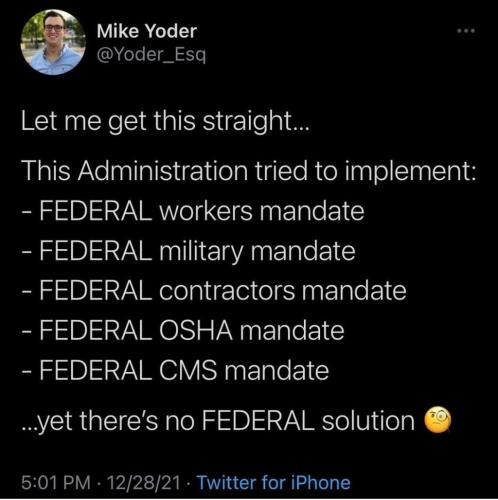This screenshot has width=498, height=500.
Task: Click 'This Administration tried to implement:' text
Action: click(x=249, y=171)
